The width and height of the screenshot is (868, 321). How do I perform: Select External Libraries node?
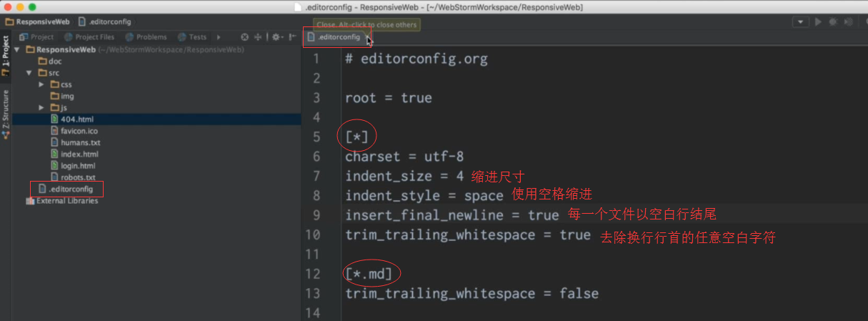coord(61,201)
